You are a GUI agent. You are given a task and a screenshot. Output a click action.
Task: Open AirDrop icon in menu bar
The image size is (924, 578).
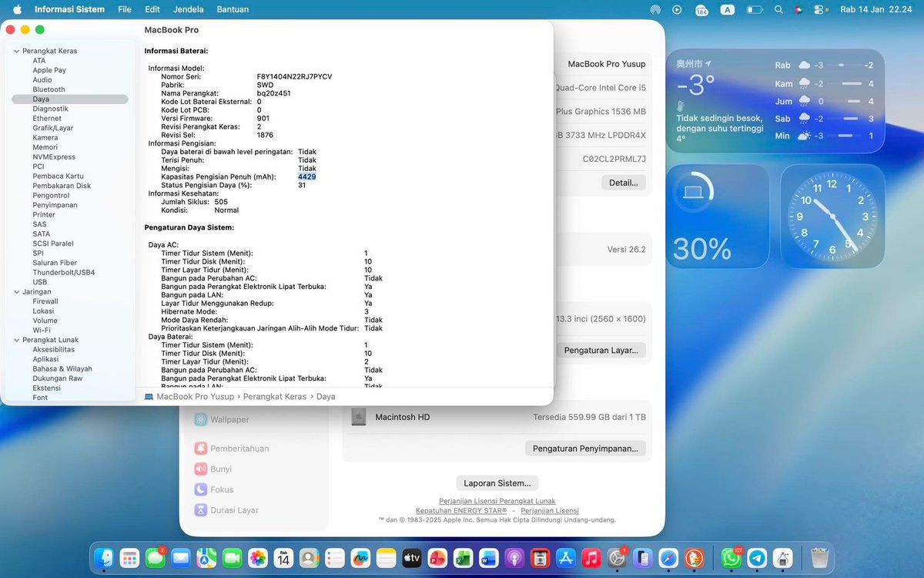click(655, 9)
